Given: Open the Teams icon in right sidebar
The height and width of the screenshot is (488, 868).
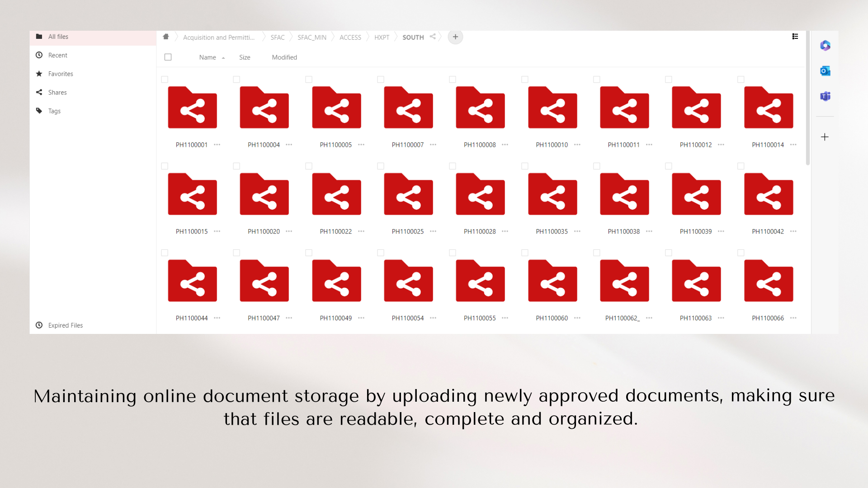Looking at the screenshot, I should 825,96.
